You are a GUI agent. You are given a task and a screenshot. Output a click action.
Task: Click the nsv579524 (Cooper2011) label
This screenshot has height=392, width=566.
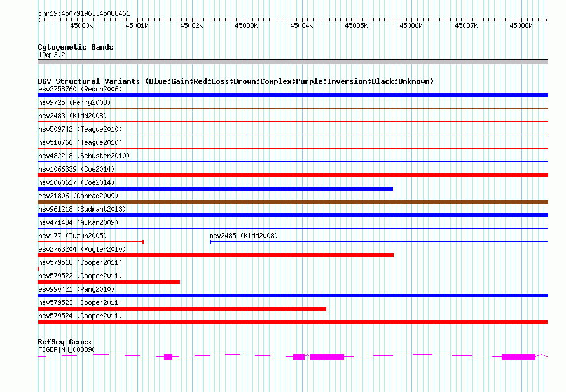click(x=80, y=316)
